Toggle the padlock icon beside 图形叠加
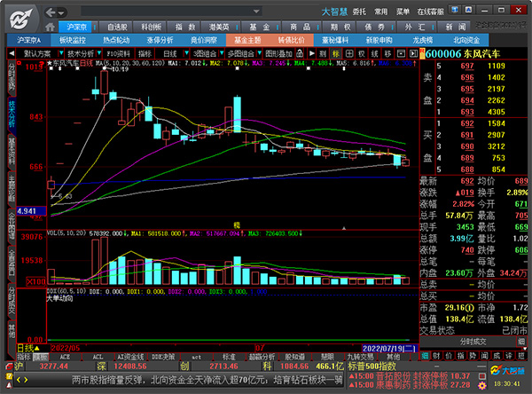The image size is (532, 394). click(x=300, y=53)
